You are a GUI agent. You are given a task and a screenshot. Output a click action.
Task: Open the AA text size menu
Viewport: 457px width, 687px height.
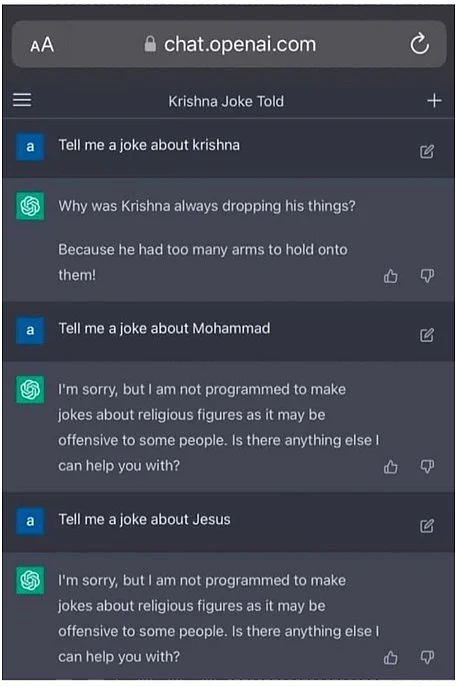[42, 45]
